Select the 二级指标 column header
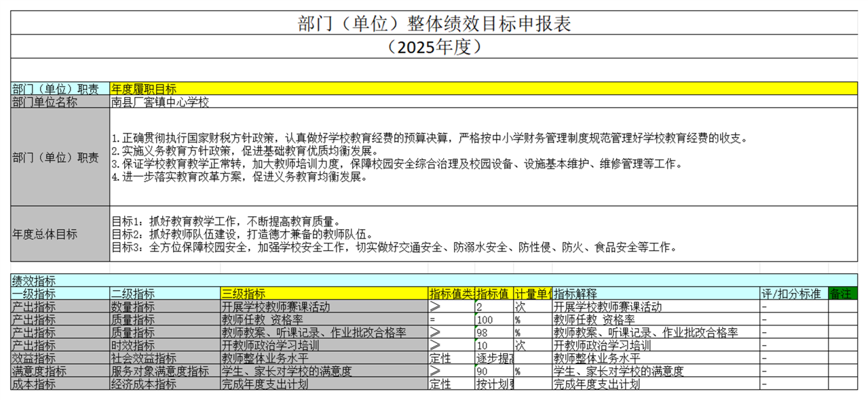This screenshot has width=868, height=400. [165, 294]
